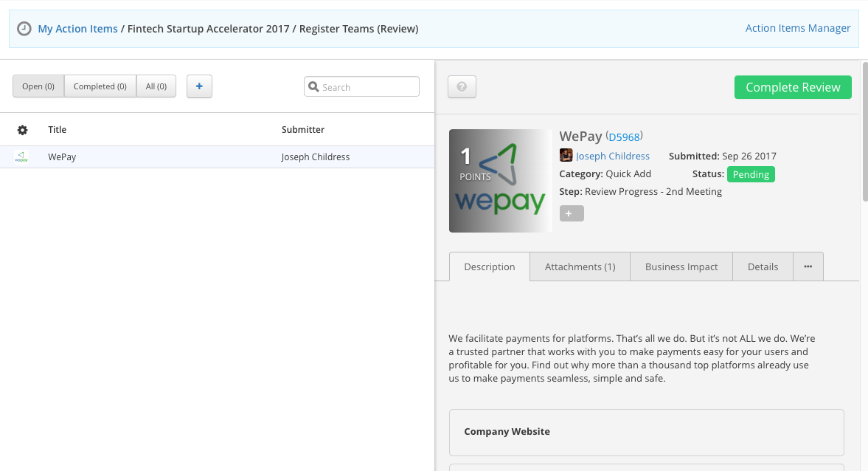Image resolution: width=868 pixels, height=471 pixels.
Task: Show All (0) items filter
Action: [x=156, y=86]
